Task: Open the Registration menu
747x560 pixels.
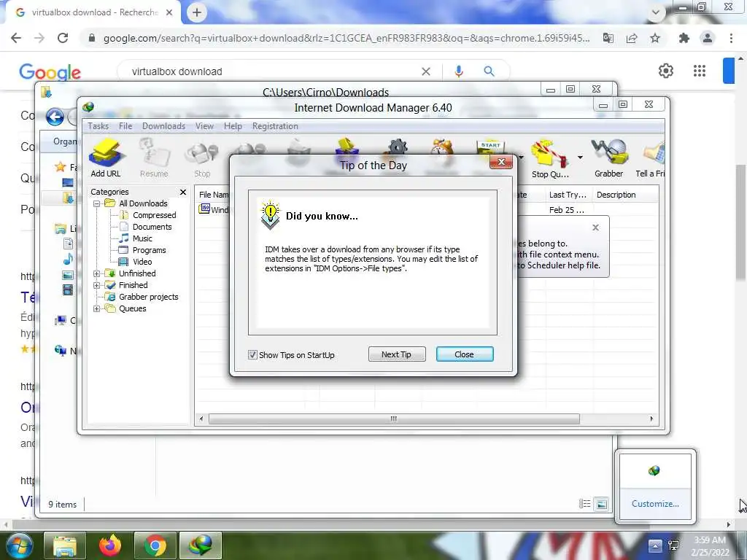Action: click(x=275, y=126)
